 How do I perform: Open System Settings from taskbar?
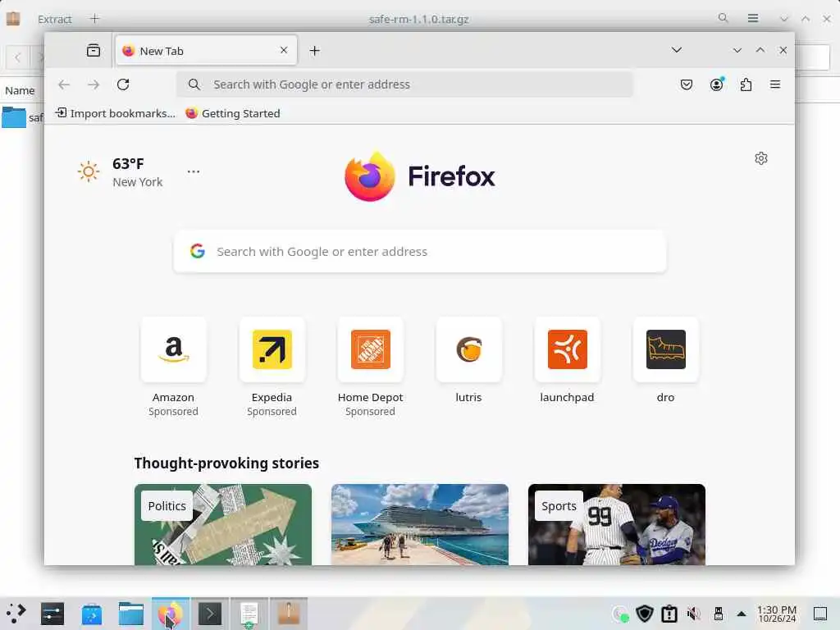[52, 614]
